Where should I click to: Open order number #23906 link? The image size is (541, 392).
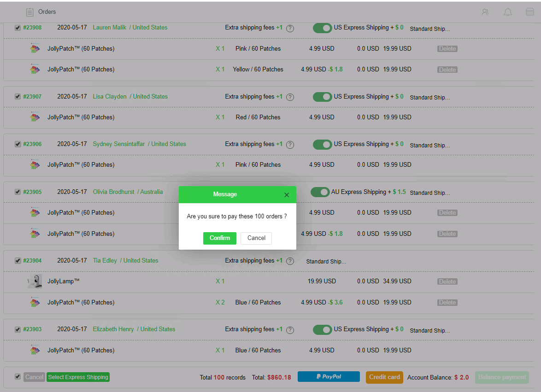pos(32,144)
